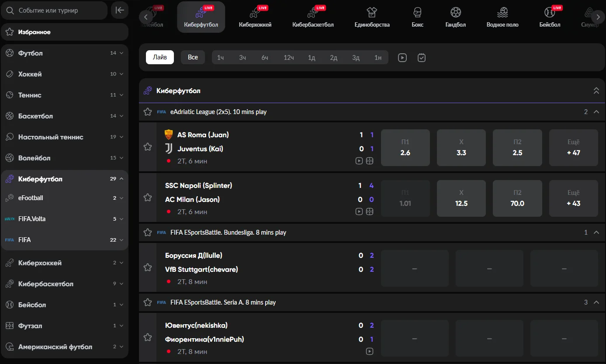This screenshot has height=364, width=606.
Task: Bet on П1 at 2.6 odds
Action: 405,148
